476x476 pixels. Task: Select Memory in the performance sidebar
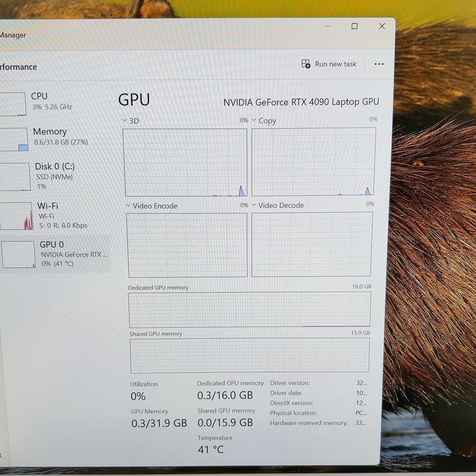[54, 138]
